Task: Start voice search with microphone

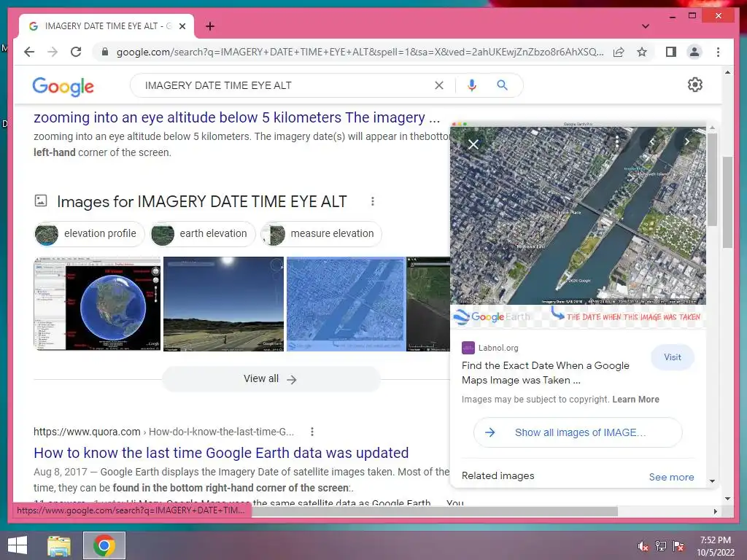Action: click(472, 85)
